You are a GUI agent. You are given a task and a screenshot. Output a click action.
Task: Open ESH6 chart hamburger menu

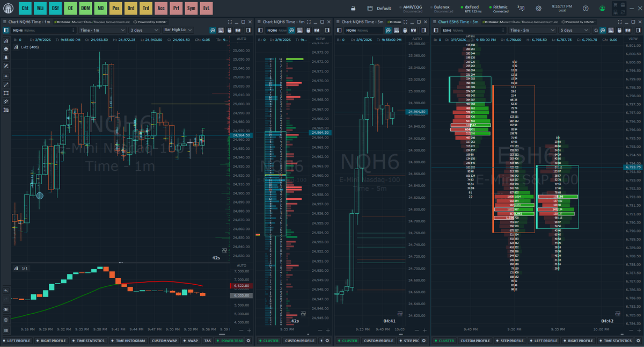[435, 22]
